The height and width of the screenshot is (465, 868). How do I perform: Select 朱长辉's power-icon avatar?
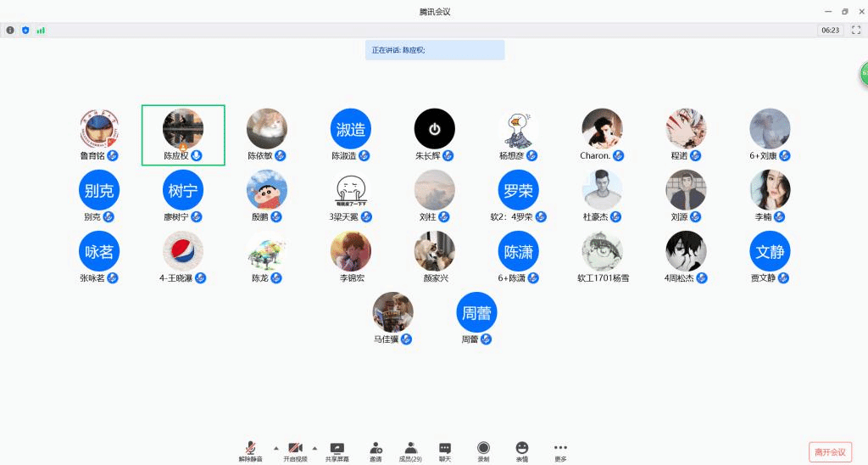click(434, 129)
